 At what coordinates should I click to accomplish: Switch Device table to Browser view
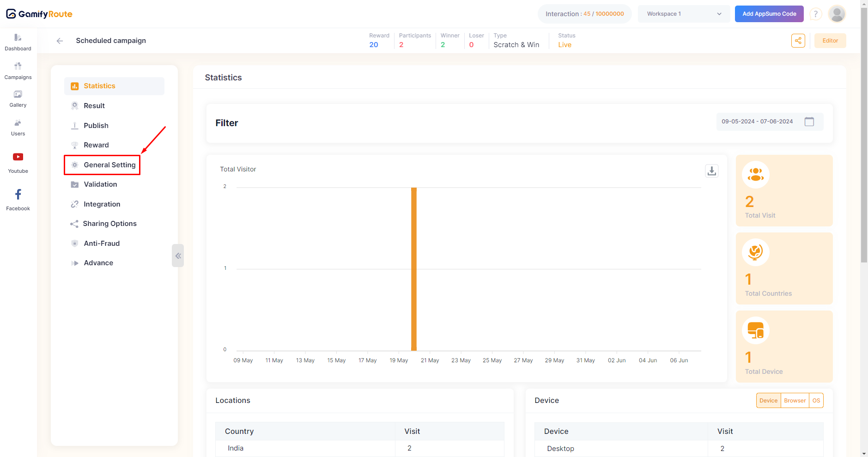795,401
